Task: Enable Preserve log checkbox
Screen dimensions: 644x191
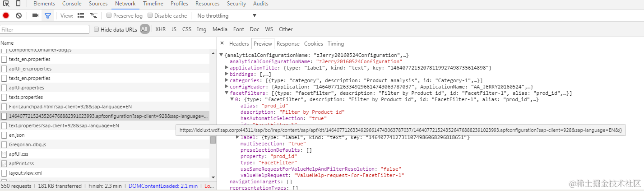Action: pos(109,15)
